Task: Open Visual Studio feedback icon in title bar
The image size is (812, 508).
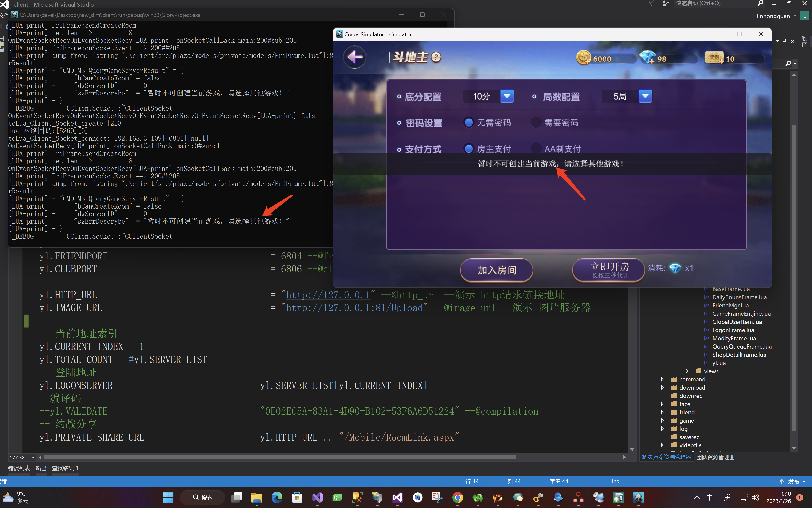Action: click(665, 3)
